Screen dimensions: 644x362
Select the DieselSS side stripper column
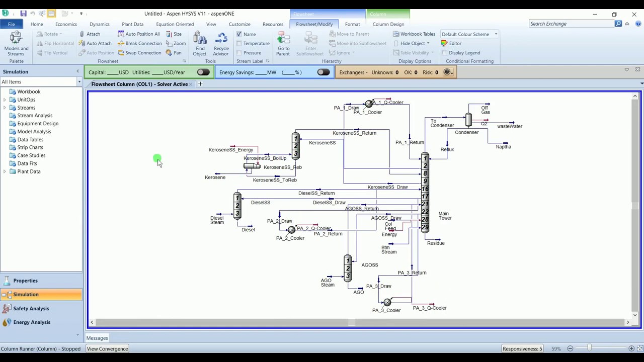click(237, 206)
